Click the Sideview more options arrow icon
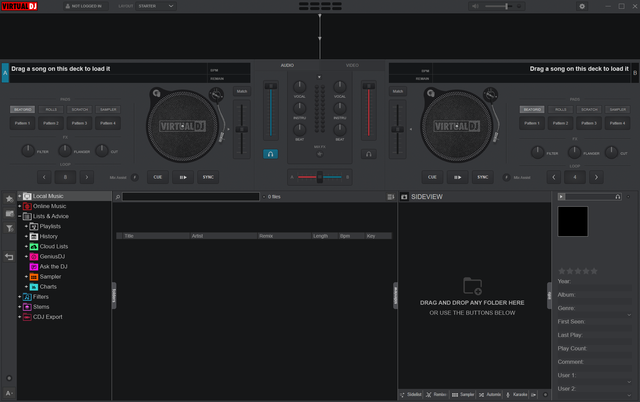This screenshot has width=640, height=402. point(533,395)
